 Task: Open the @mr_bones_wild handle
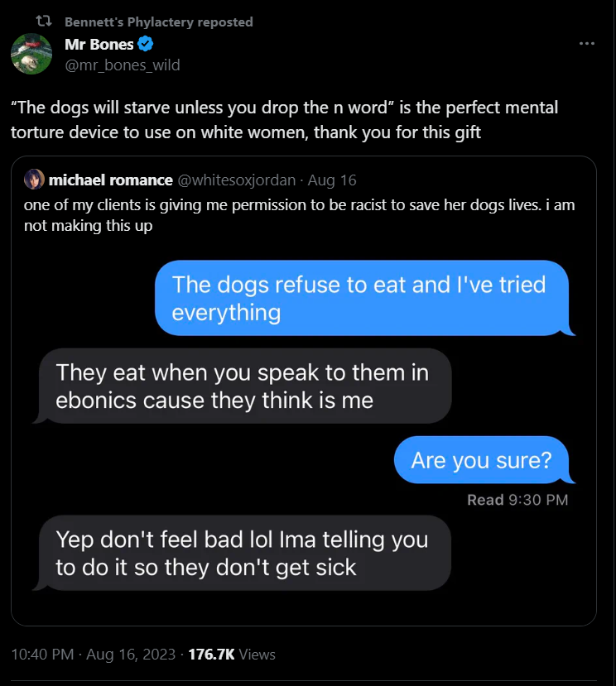point(122,65)
